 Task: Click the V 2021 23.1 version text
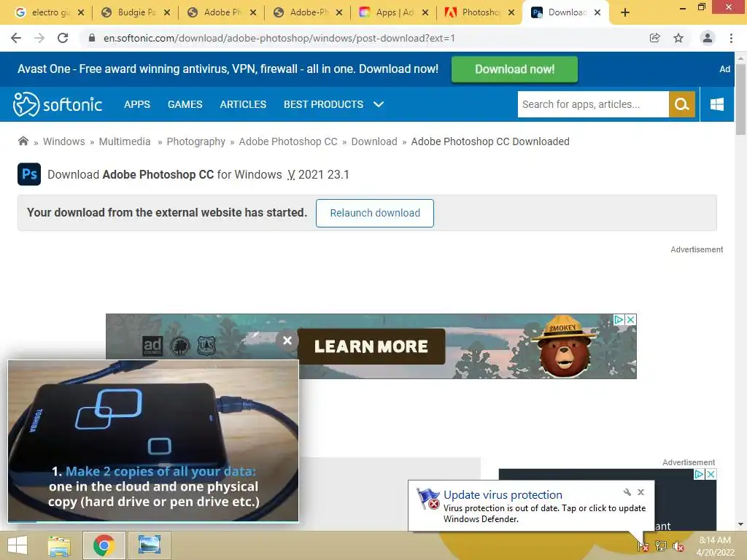[318, 175]
